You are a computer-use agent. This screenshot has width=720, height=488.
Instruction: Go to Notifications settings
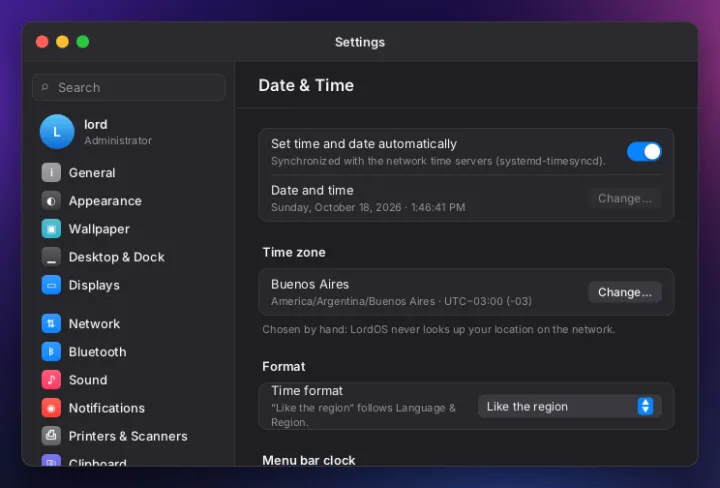[x=107, y=408]
